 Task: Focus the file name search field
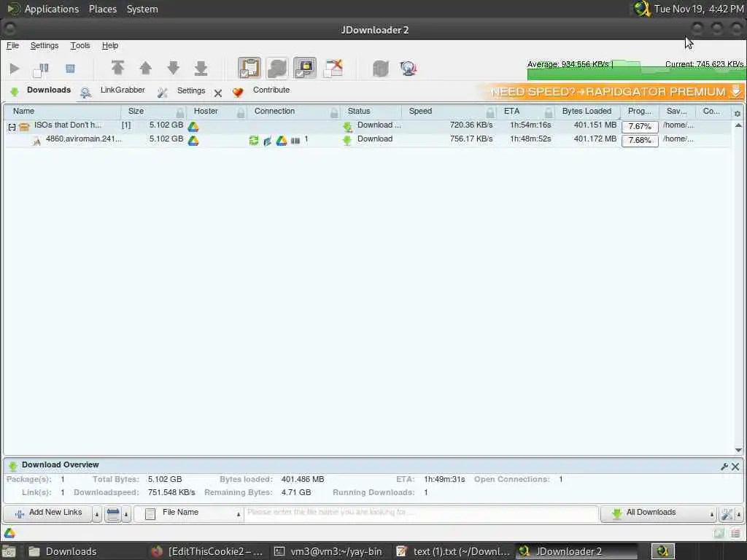[x=421, y=513]
